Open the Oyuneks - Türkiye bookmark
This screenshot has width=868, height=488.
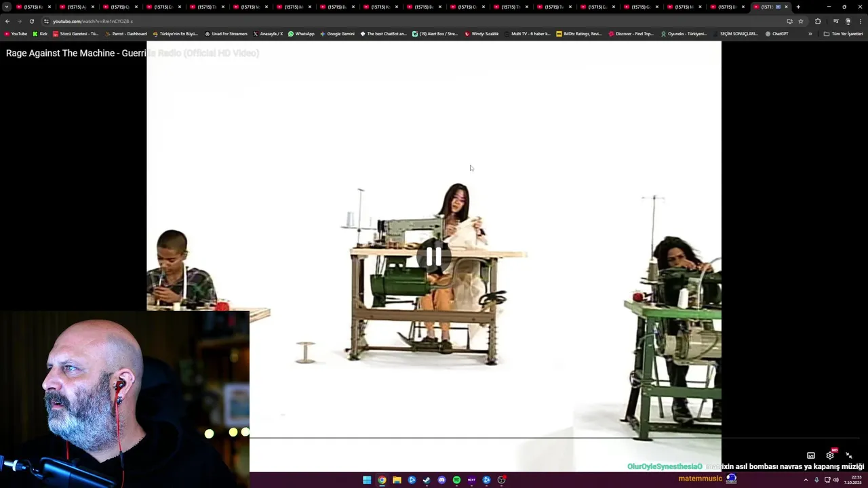pyautogui.click(x=684, y=33)
